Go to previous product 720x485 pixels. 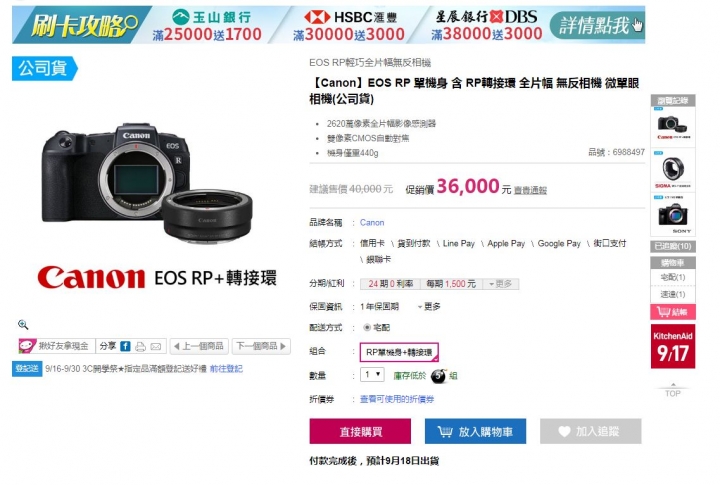pyautogui.click(x=199, y=346)
